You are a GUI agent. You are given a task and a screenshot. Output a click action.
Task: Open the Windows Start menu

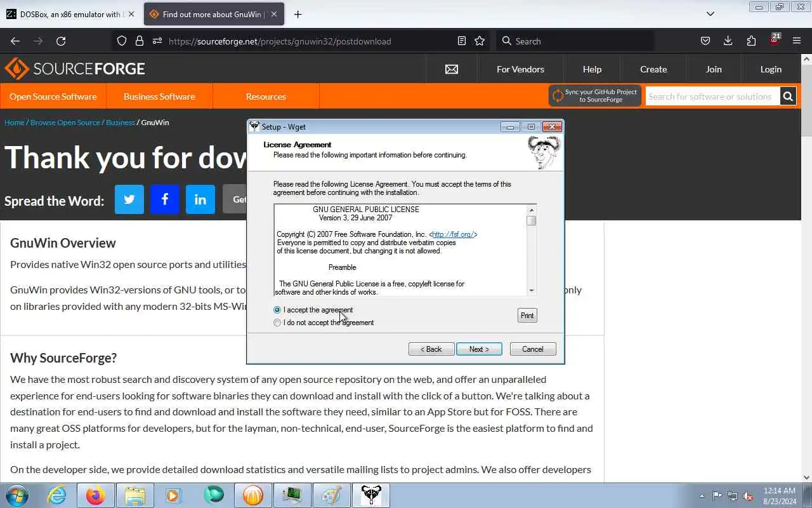point(16,495)
